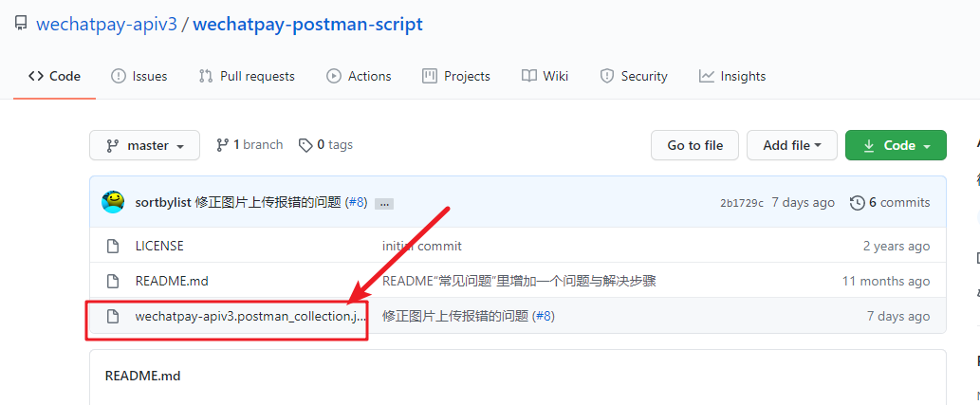The width and height of the screenshot is (980, 405).
Task: Open the wechatpay-postman-script repository link
Action: [x=307, y=25]
